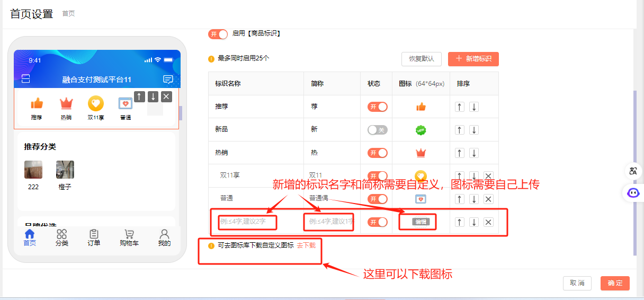The image size is (644, 300).
Task: Click green NEW badge icon in 新品 row
Action: [421, 130]
